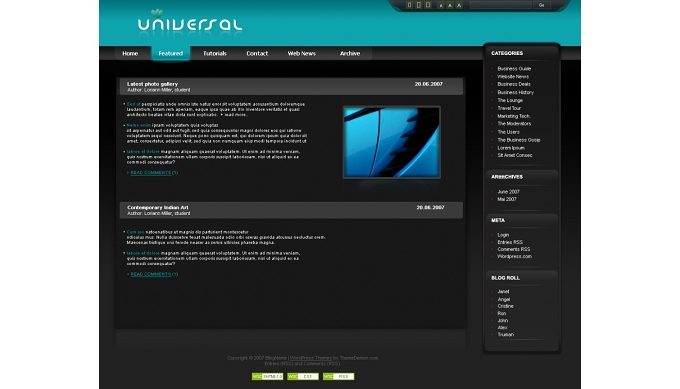Image resolution: width=680 pixels, height=389 pixels.
Task: Open the Marketing Tech. category
Action: coord(514,116)
